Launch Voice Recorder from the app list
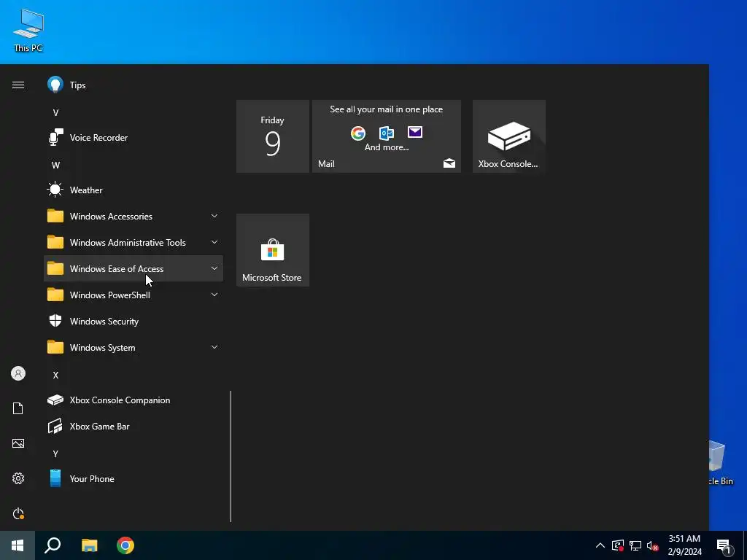The height and width of the screenshot is (560, 747). click(133, 138)
